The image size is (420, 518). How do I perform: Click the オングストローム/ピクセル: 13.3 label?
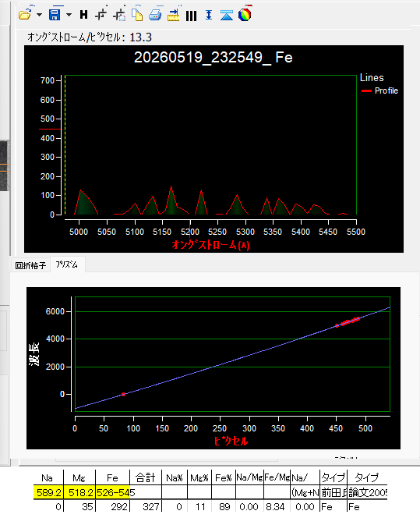90,37
